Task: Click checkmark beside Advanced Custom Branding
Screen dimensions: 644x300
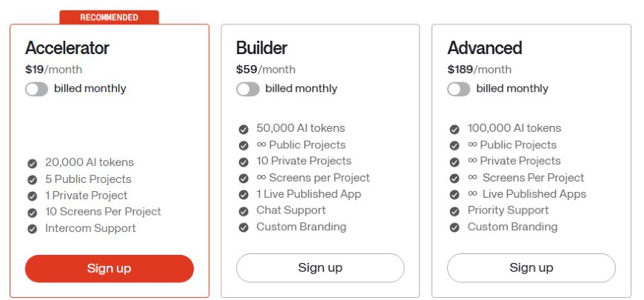Action: pos(455,227)
